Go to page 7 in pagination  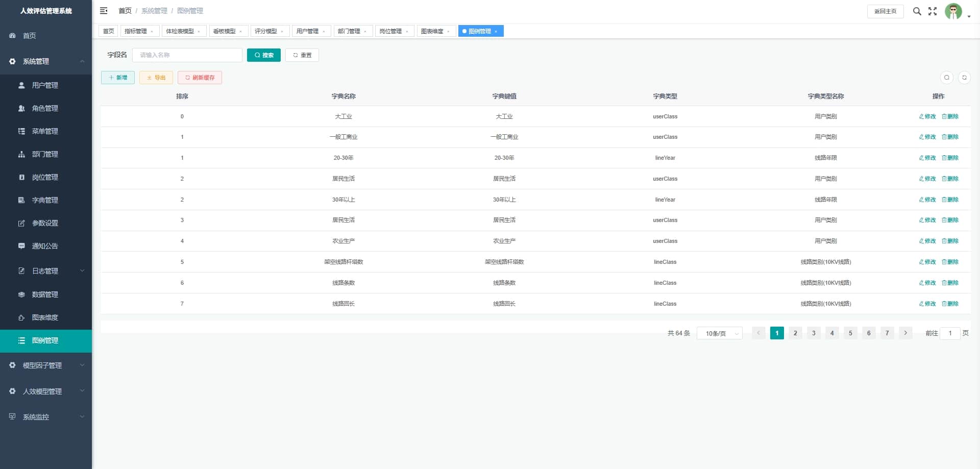pyautogui.click(x=887, y=333)
